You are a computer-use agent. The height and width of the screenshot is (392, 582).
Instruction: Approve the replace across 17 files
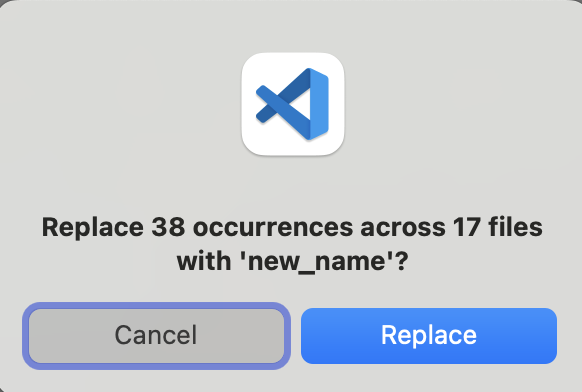(x=429, y=336)
